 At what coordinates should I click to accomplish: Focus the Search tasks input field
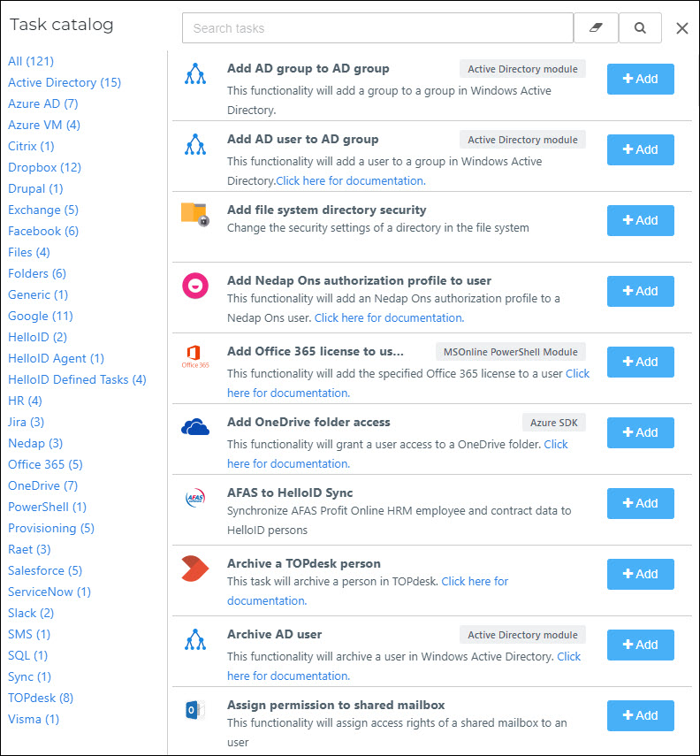(377, 28)
